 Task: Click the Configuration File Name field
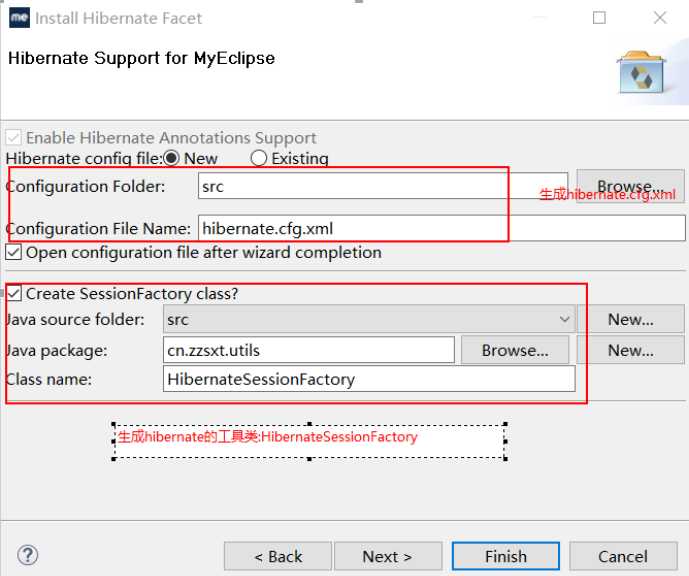(442, 228)
